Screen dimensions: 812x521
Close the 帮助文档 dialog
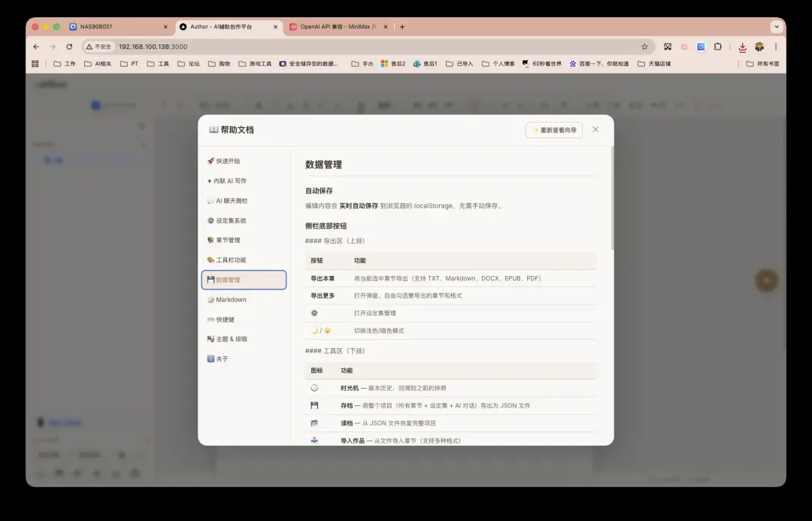595,129
